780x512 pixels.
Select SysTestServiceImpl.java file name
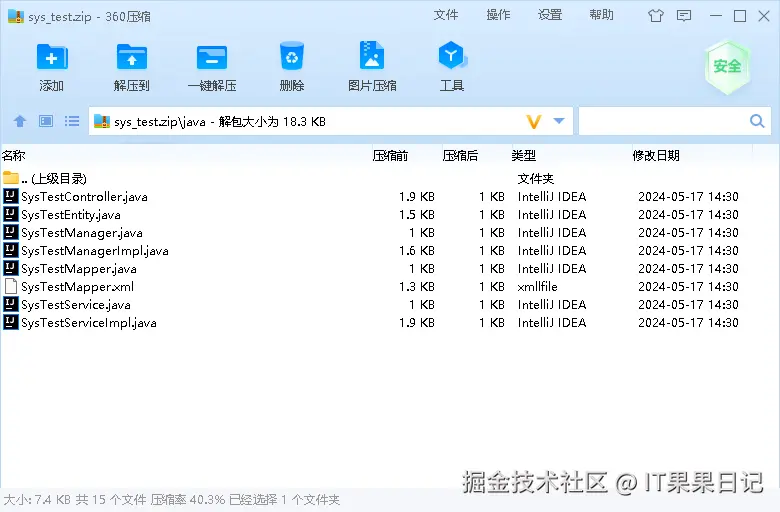click(x=89, y=322)
